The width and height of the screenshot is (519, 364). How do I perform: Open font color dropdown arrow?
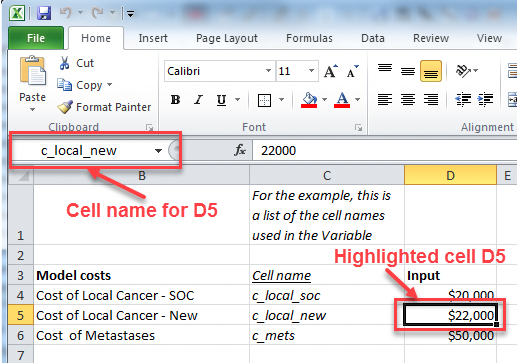point(358,99)
